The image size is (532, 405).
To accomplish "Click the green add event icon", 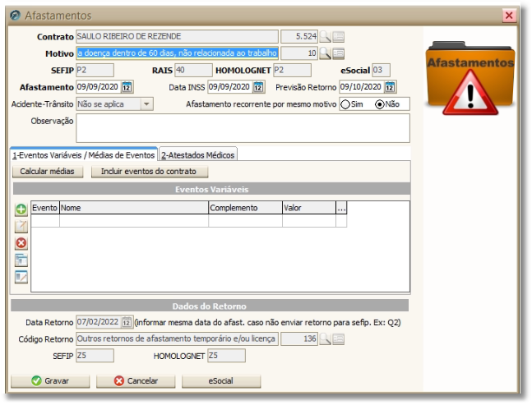I will pos(21,209).
